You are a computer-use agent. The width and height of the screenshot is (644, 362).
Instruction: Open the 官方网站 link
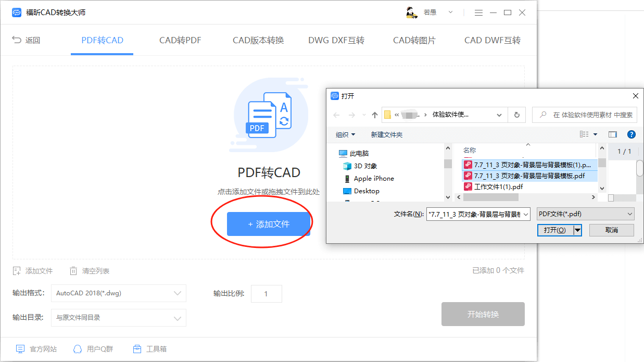click(36, 349)
